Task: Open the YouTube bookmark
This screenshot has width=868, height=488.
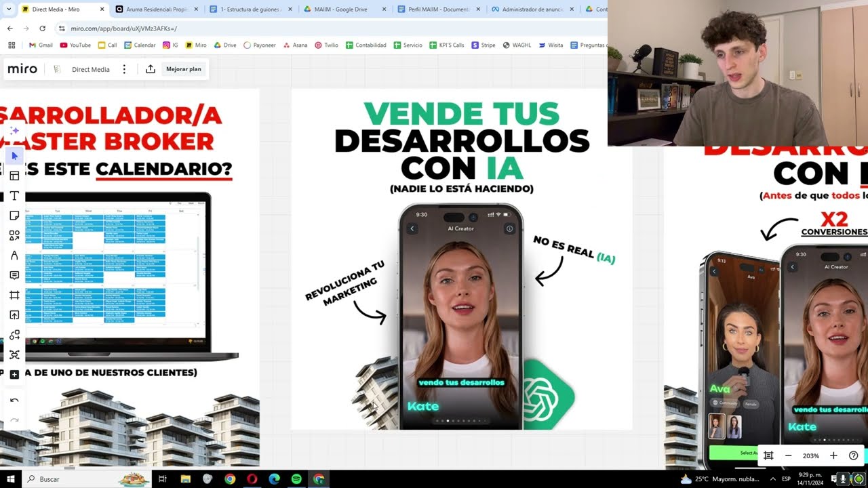Action: coord(75,45)
